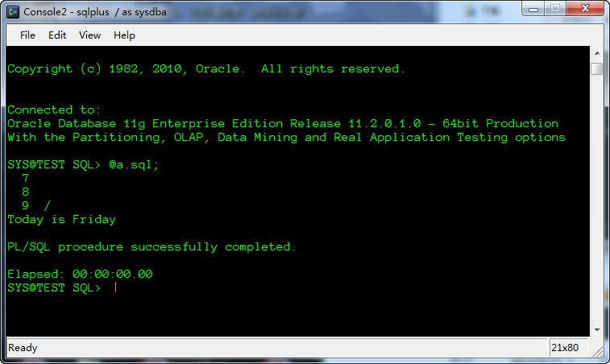Click the last SYS@TEST SQL> prompt

click(54, 288)
